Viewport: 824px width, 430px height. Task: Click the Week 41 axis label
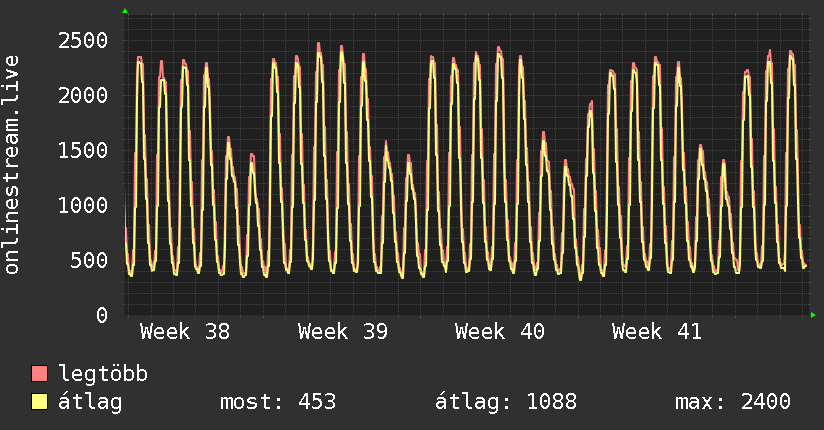coord(657,332)
